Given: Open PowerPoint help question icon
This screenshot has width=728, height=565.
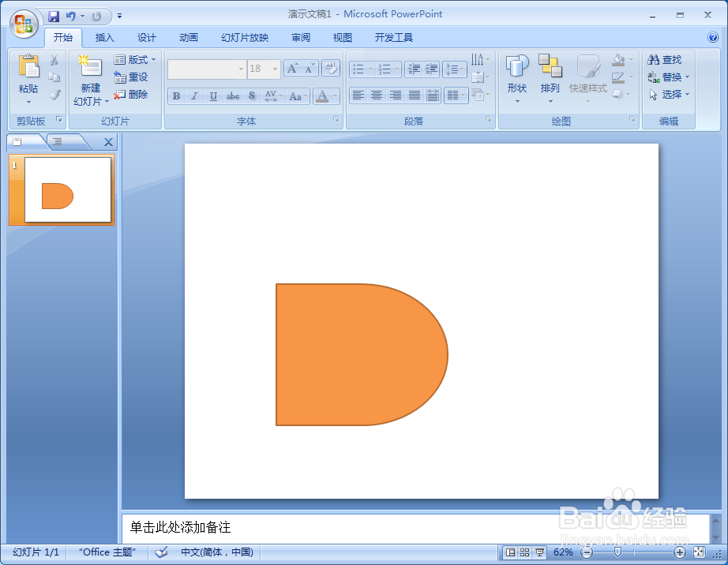Looking at the screenshot, I should 713,37.
